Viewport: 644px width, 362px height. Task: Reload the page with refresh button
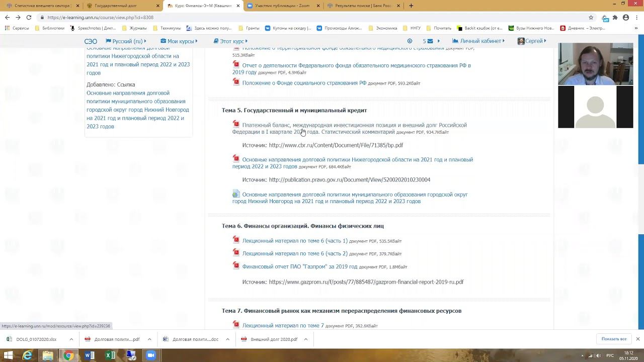(29, 17)
